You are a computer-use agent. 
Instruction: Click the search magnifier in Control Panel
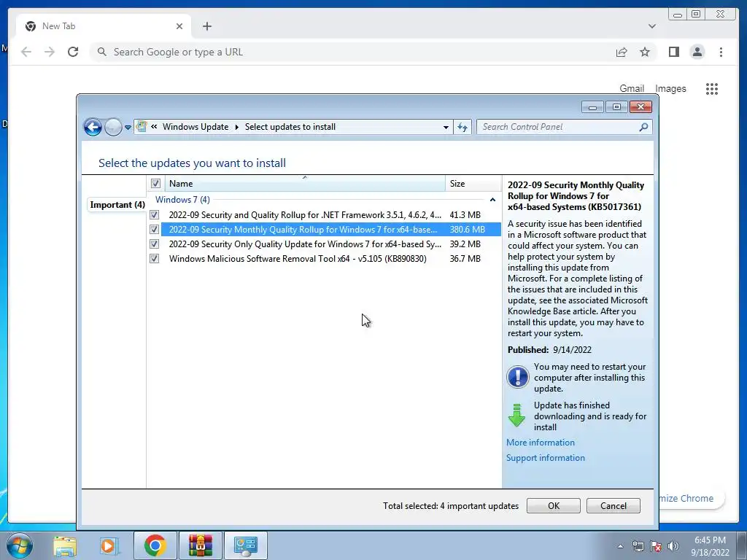[643, 127]
